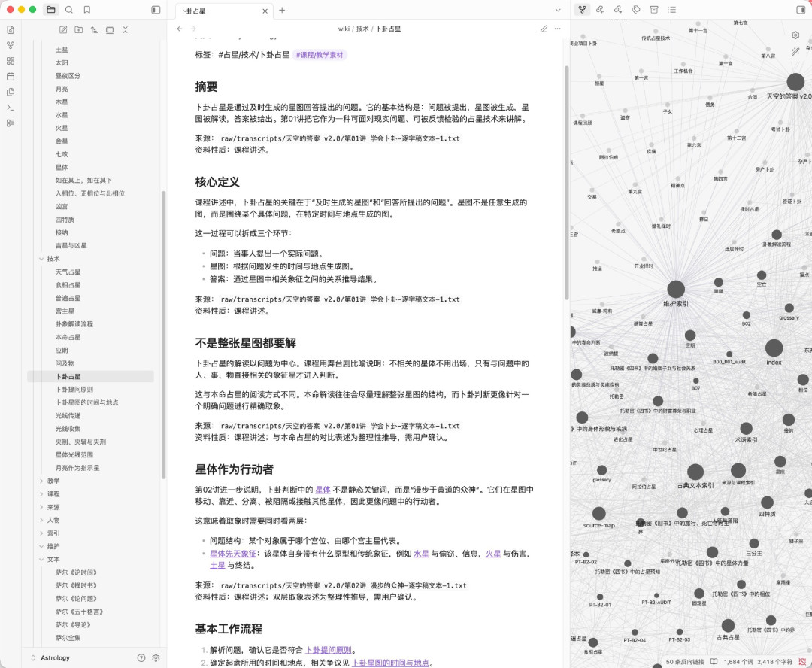Open 卜卦提问原则 file in tree
The height and width of the screenshot is (668, 812).
(x=74, y=389)
